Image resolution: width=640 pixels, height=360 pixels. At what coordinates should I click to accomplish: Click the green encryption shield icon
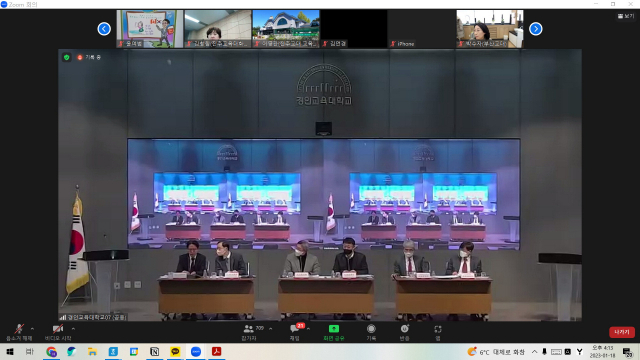tap(67, 58)
